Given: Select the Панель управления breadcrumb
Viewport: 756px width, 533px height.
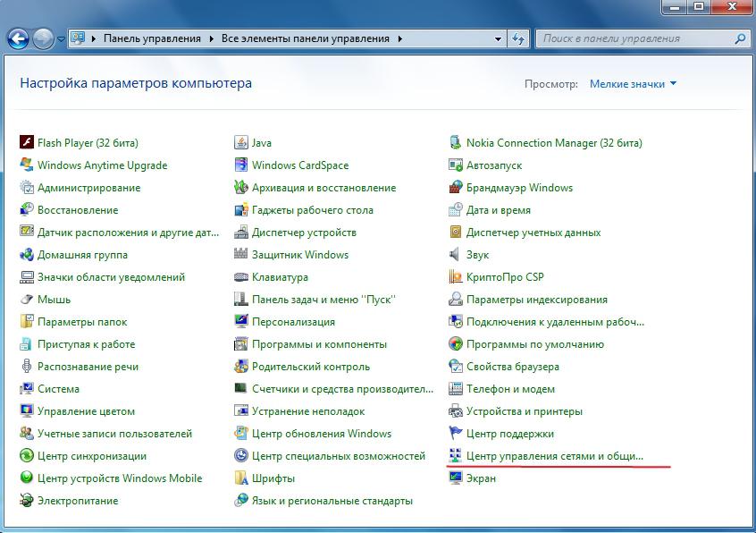Looking at the screenshot, I should point(154,39).
